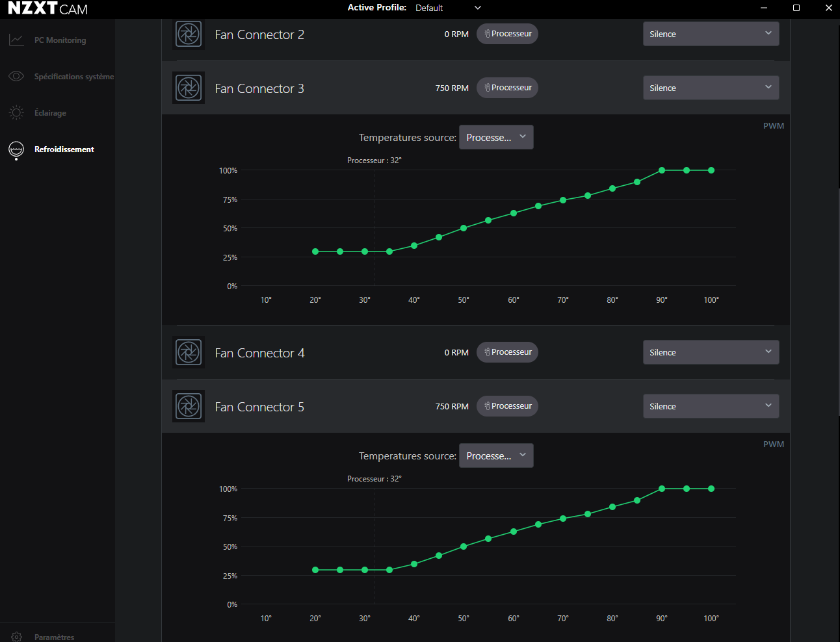Open Silence mode dropdown for Fan Connector 3
The width and height of the screenshot is (840, 642).
[711, 88]
